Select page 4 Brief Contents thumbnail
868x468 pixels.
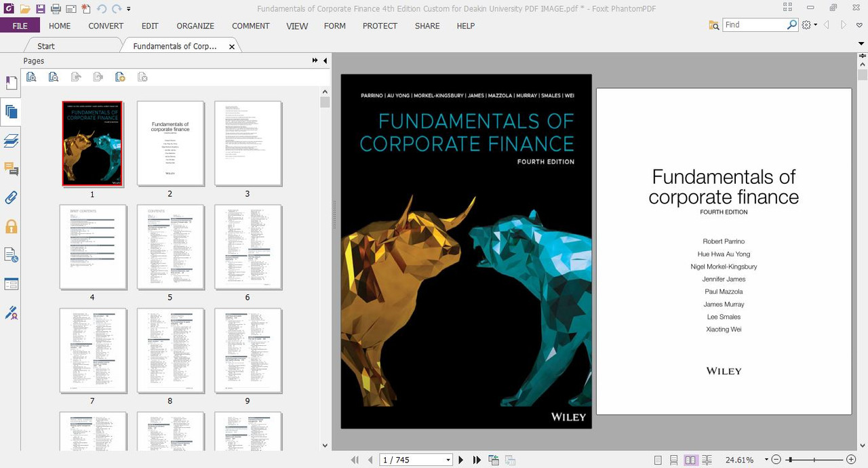93,247
